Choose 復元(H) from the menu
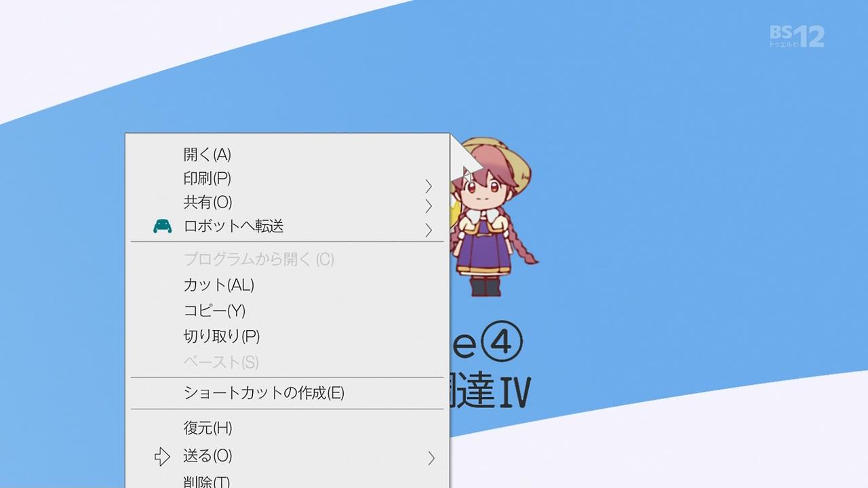This screenshot has height=488, width=868. click(x=288, y=428)
